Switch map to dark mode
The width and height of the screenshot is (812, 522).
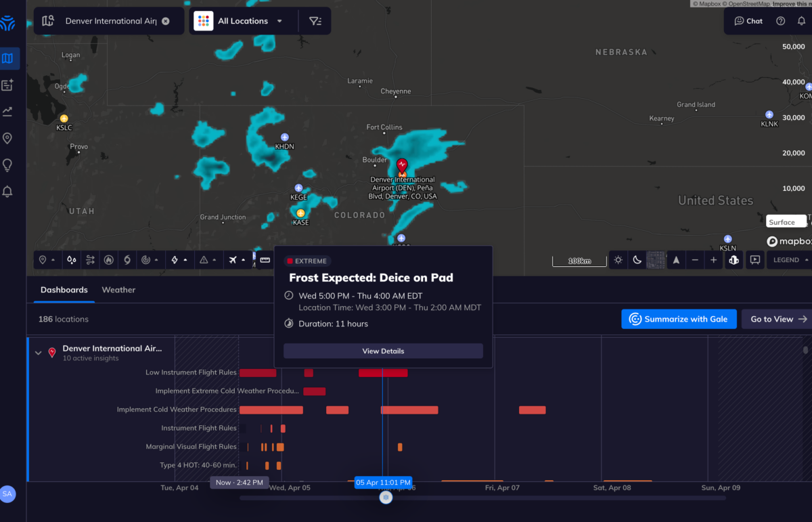pos(637,260)
